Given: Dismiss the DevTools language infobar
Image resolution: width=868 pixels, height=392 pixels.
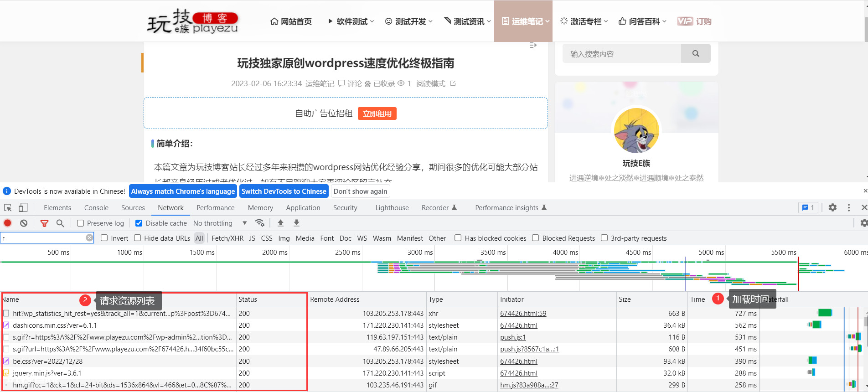Looking at the screenshot, I should [865, 191].
